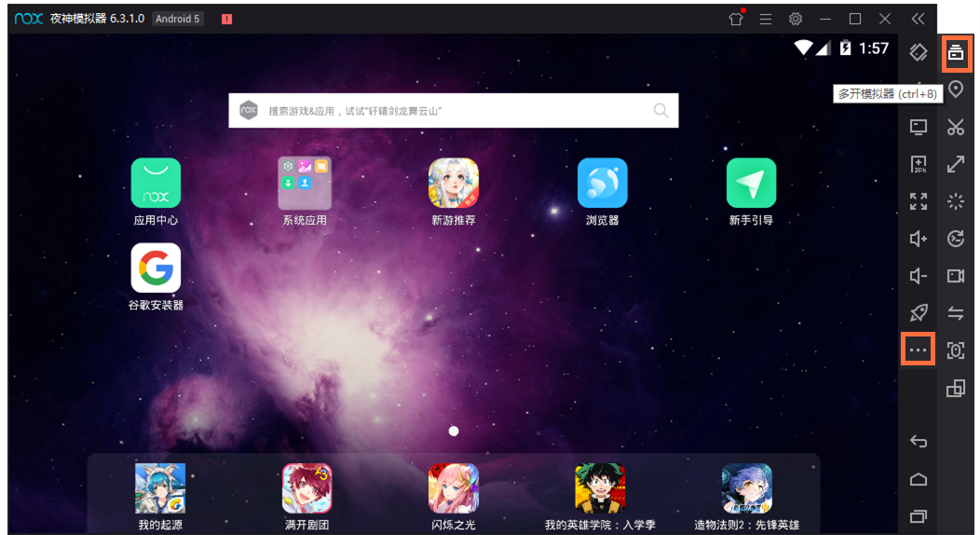Click the Android back arrow button

tap(919, 441)
